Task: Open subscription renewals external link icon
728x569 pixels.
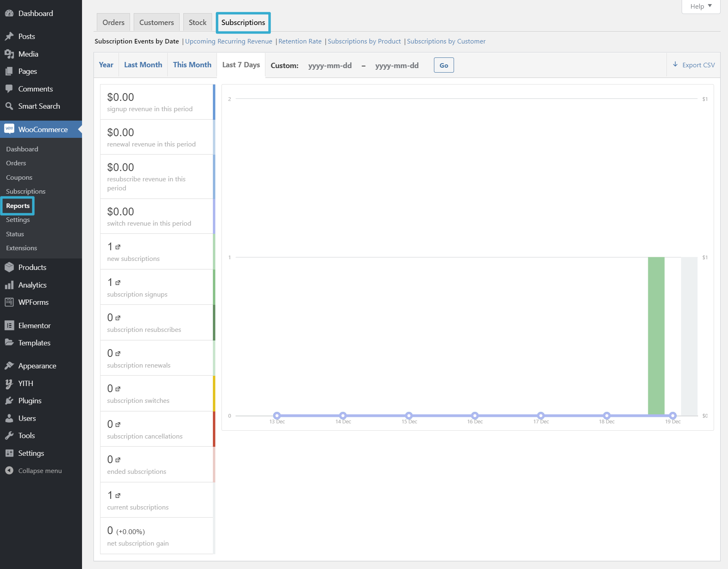Action: pyautogui.click(x=118, y=354)
